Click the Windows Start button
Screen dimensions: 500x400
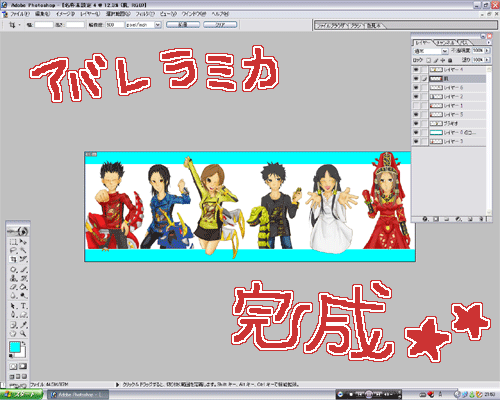[x=21, y=395]
